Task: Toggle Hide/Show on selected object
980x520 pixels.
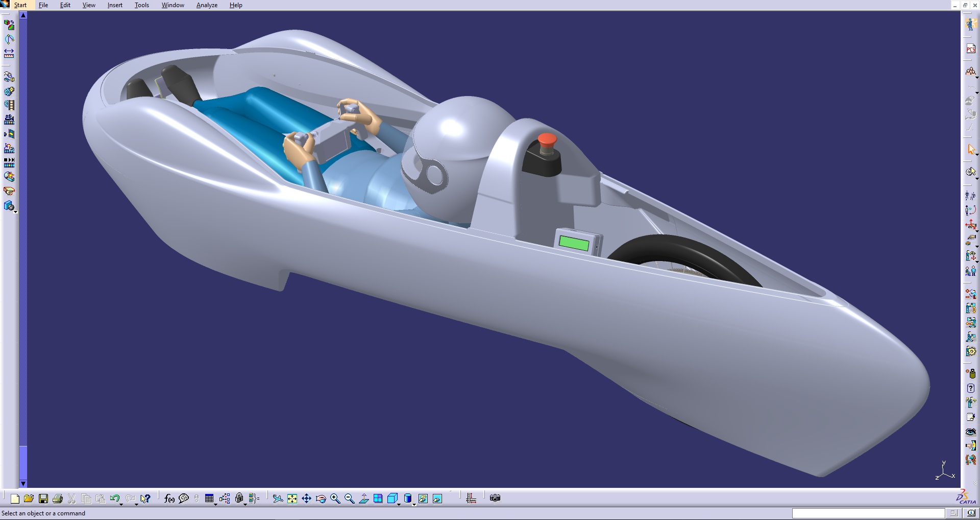Action: tap(423, 499)
